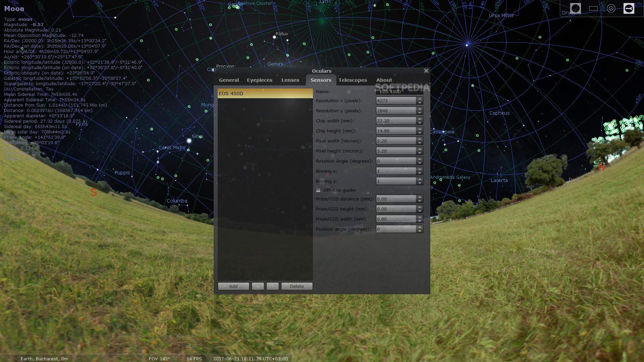Click the Pixel height value field
This screenshot has width=644, height=362.
tap(396, 151)
